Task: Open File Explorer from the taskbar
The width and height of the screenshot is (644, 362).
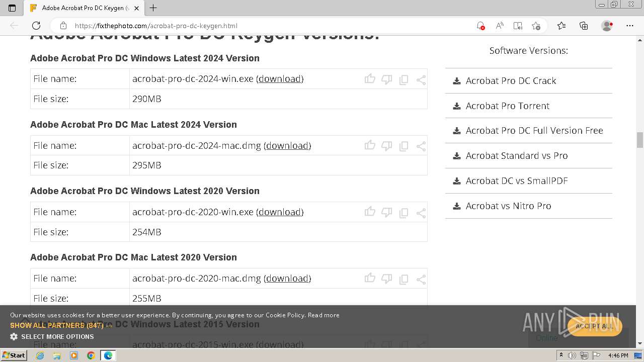Action: 57,355
